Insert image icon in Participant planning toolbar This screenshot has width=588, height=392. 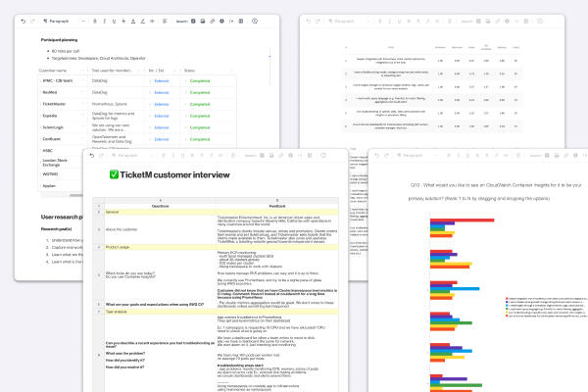[x=203, y=22]
